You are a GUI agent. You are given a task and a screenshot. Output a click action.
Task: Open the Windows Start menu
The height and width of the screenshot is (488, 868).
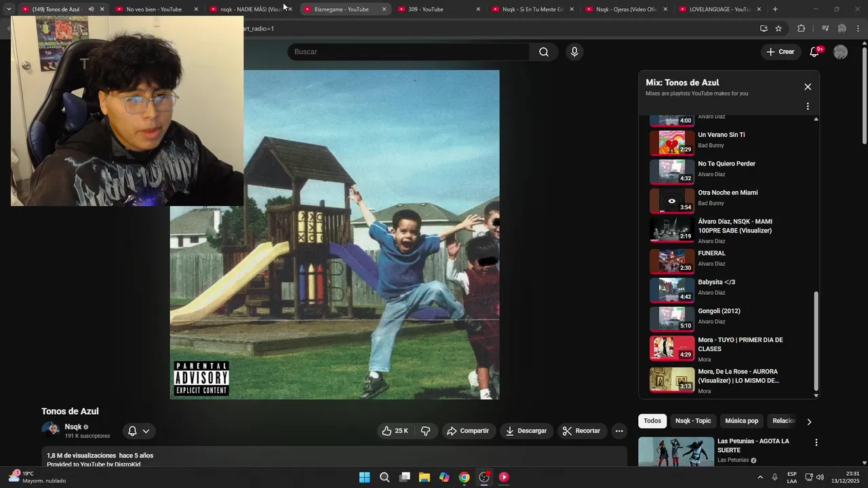point(364,477)
